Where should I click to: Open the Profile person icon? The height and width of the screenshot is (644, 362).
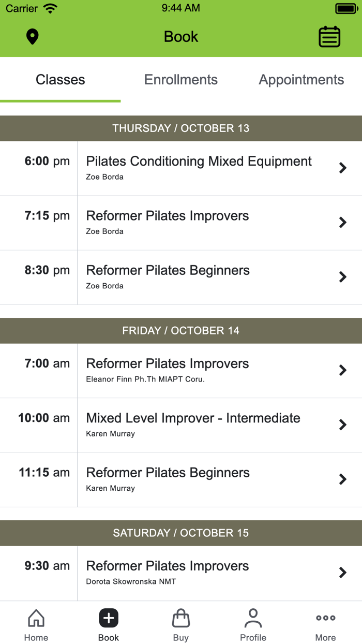pos(253,618)
